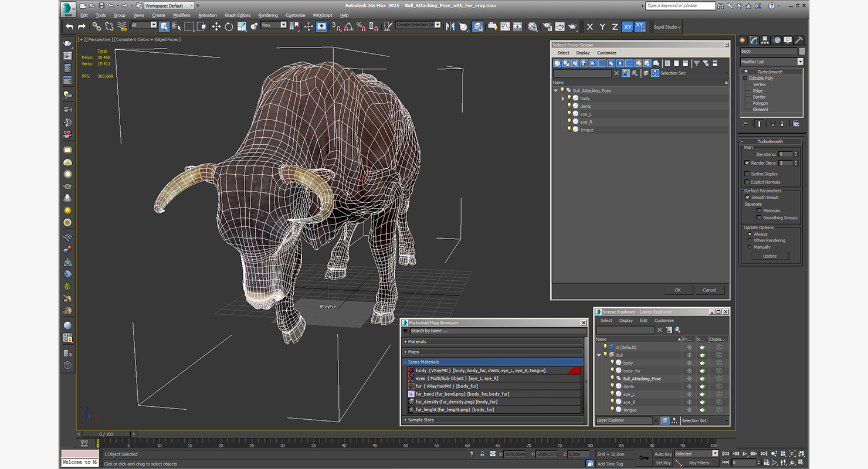The width and height of the screenshot is (868, 469).
Task: Select the Manually update option
Action: (750, 247)
